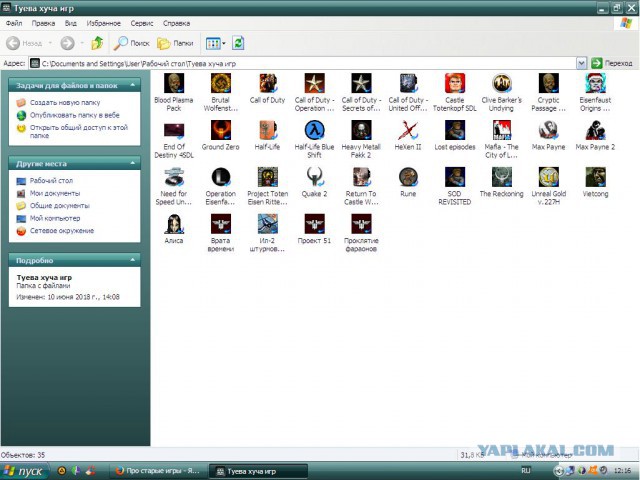Open the Back button history dropdown
640x480 pixels.
pyautogui.click(x=50, y=43)
